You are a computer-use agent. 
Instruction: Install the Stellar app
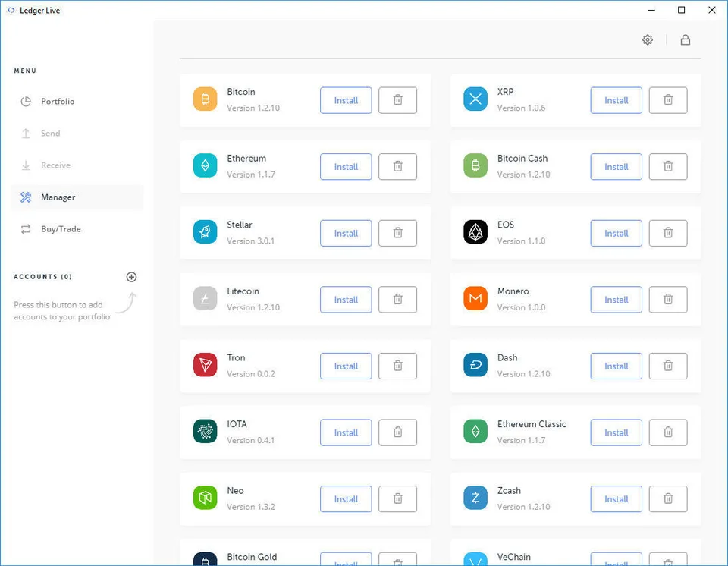346,233
